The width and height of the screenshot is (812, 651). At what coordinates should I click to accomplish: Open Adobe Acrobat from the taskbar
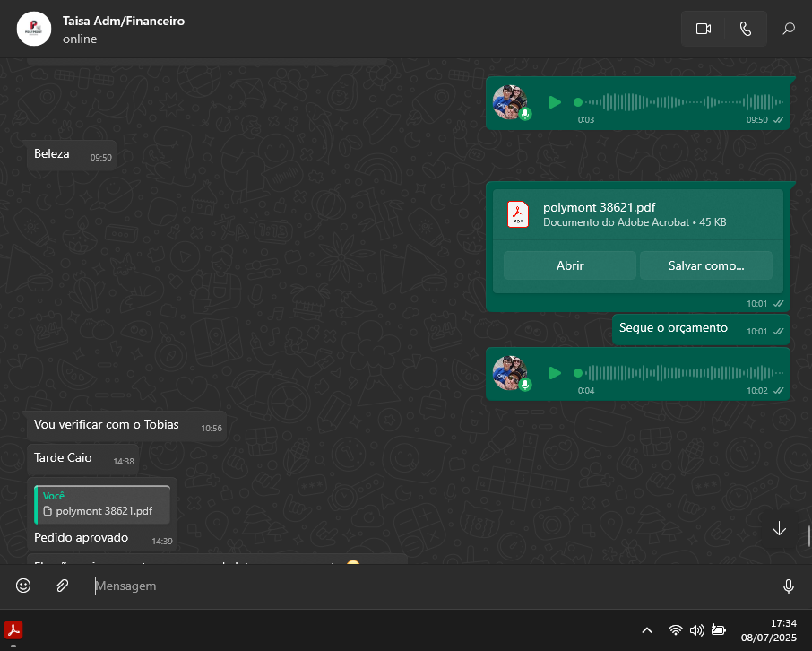13,630
